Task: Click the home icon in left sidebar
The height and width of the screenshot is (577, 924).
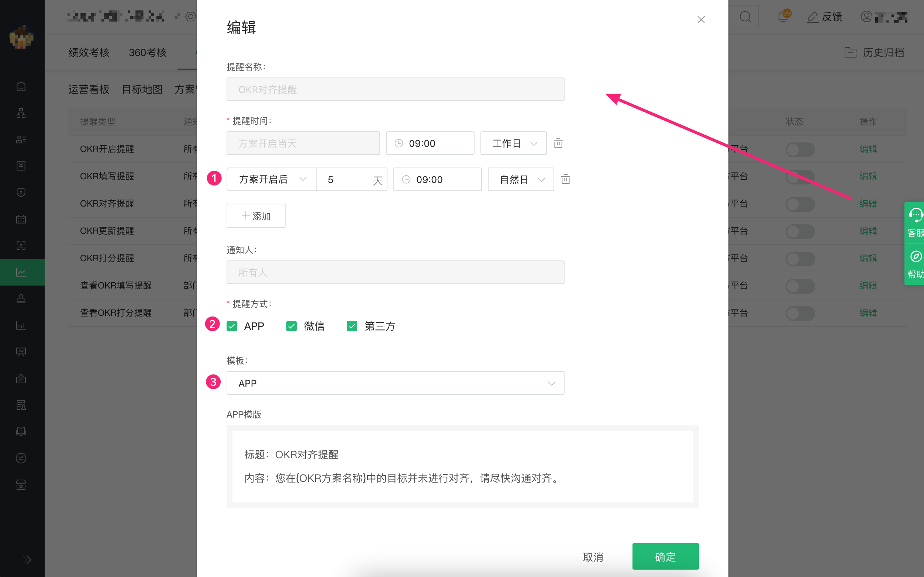Action: tap(21, 86)
